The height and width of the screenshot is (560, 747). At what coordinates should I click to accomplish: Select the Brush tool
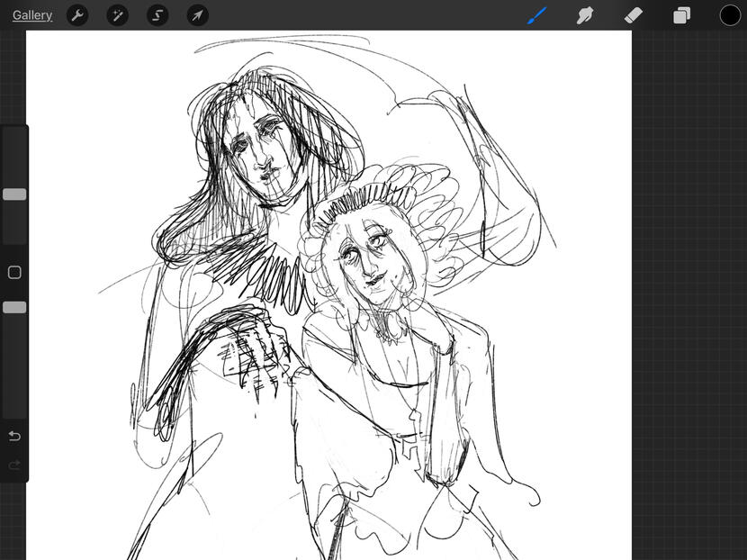[x=537, y=15]
